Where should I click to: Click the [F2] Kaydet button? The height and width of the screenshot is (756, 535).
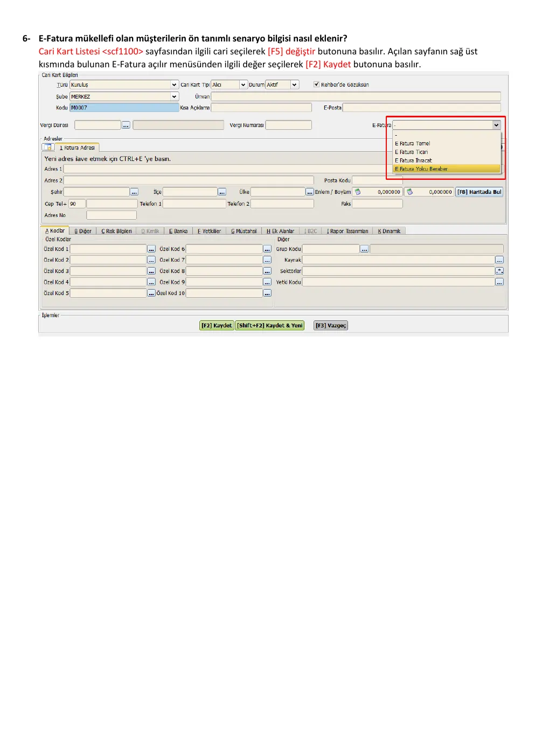point(217,326)
